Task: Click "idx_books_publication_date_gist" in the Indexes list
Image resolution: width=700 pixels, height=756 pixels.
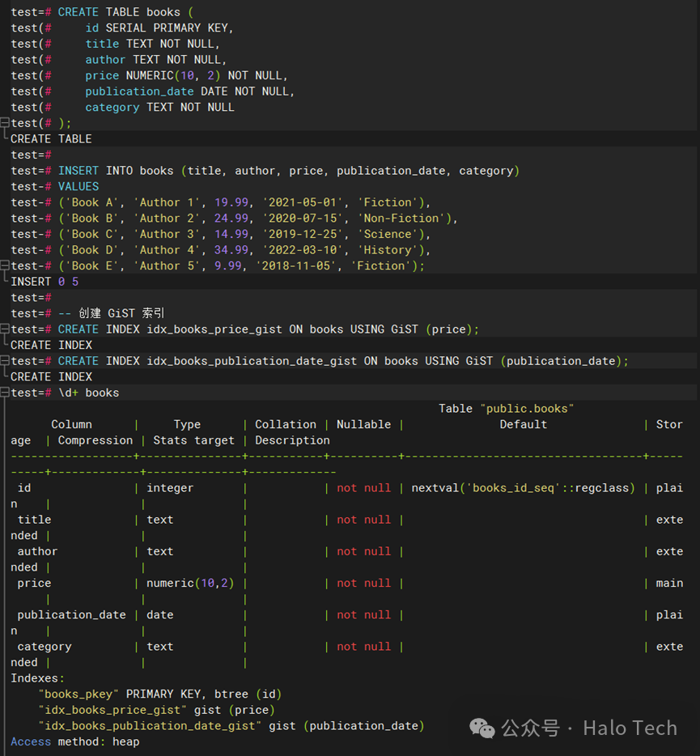Action: [150, 726]
